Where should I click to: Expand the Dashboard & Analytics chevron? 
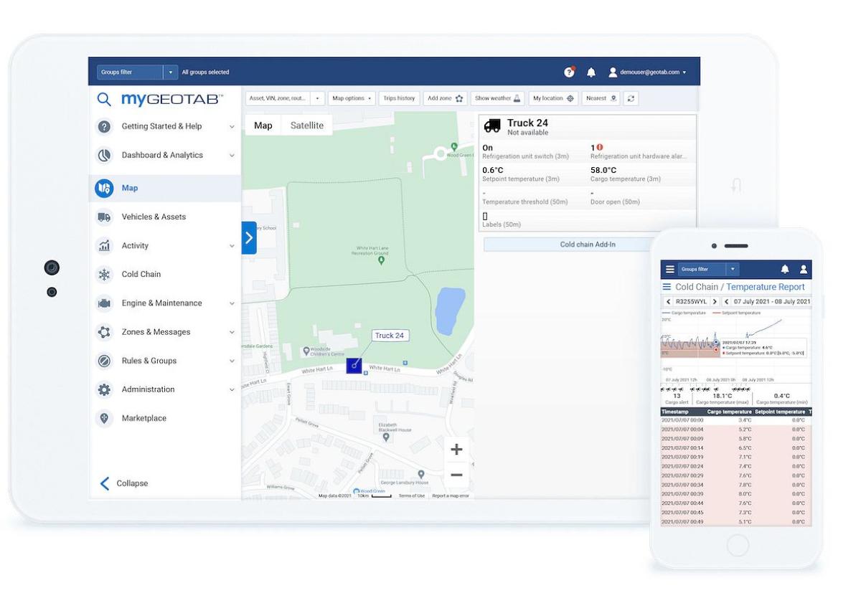[232, 156]
